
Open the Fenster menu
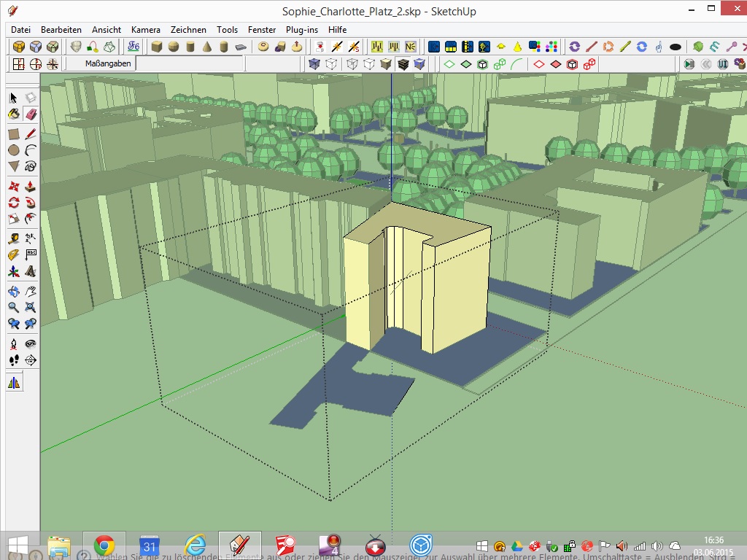point(262,30)
